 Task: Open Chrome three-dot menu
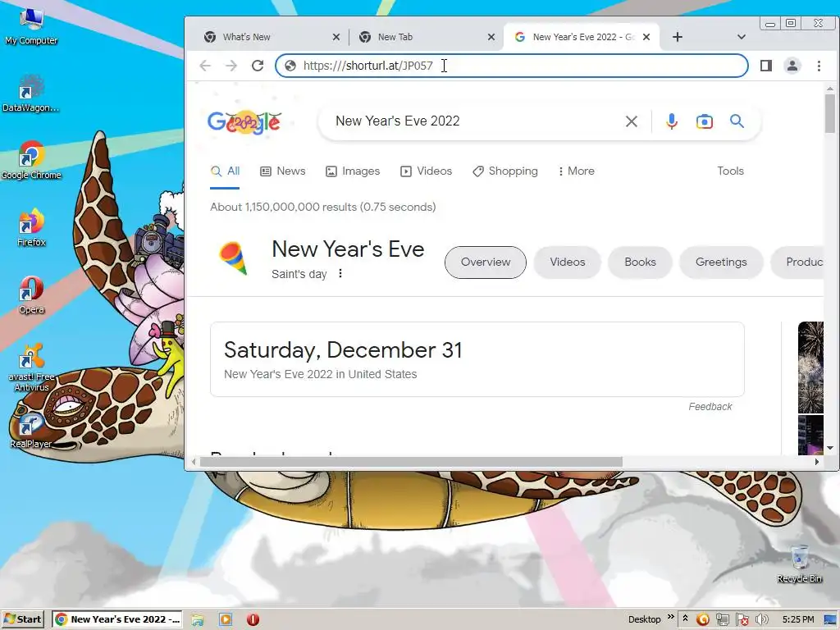(819, 66)
